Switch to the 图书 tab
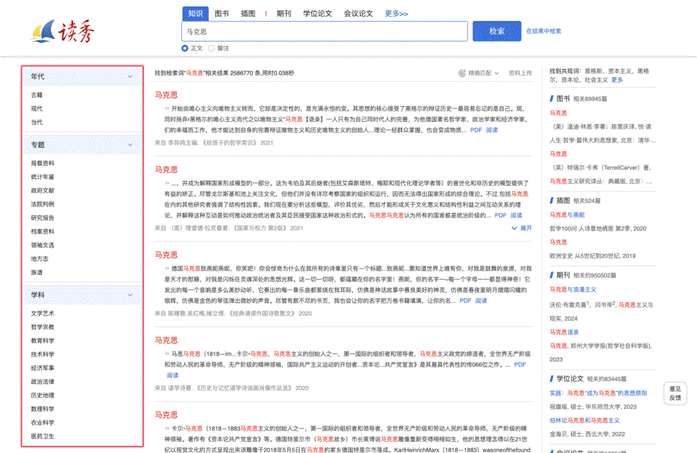The width and height of the screenshot is (697, 453). pos(221,14)
